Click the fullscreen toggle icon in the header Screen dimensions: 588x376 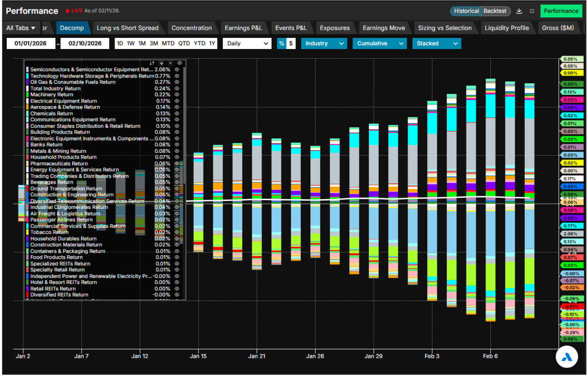pyautogui.click(x=532, y=11)
